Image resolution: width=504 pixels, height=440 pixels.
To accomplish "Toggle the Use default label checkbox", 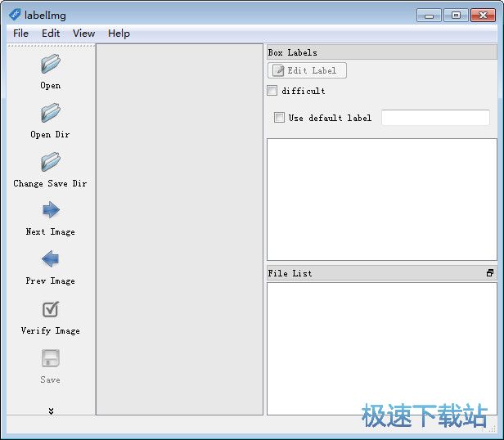I will [x=280, y=118].
